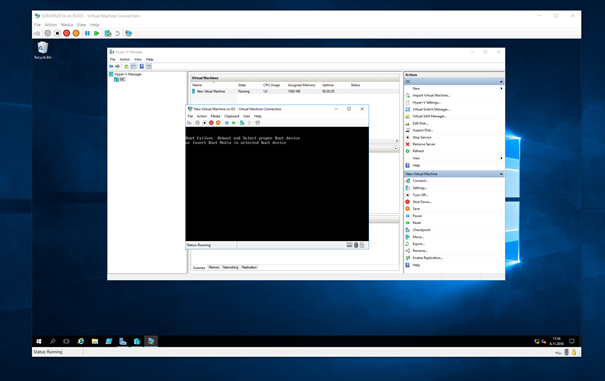The width and height of the screenshot is (605, 381).
Task: Switch to Memory tab in details pane
Action: (x=214, y=268)
